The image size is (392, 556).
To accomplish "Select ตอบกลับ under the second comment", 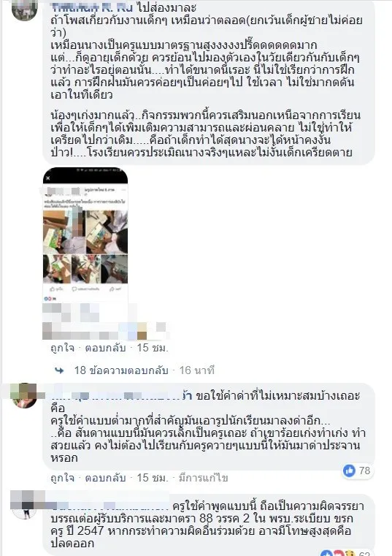I will pos(105,478).
